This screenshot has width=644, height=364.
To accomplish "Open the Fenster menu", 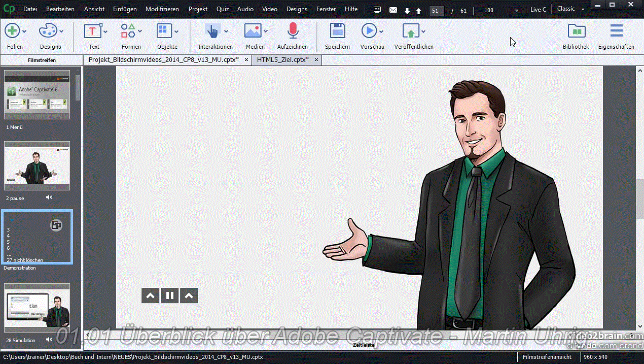I will tap(326, 9).
